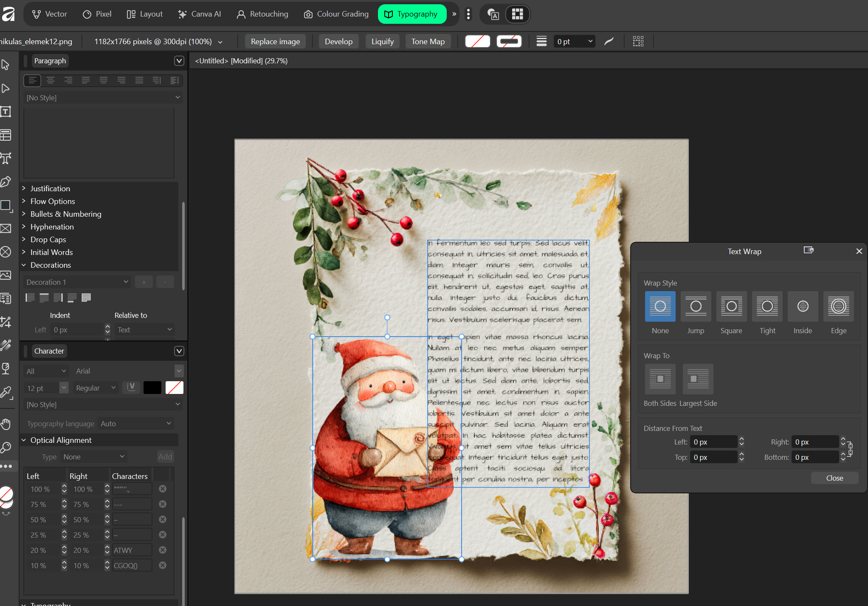Click the black text fill swatch
The image size is (868, 606).
(152, 388)
